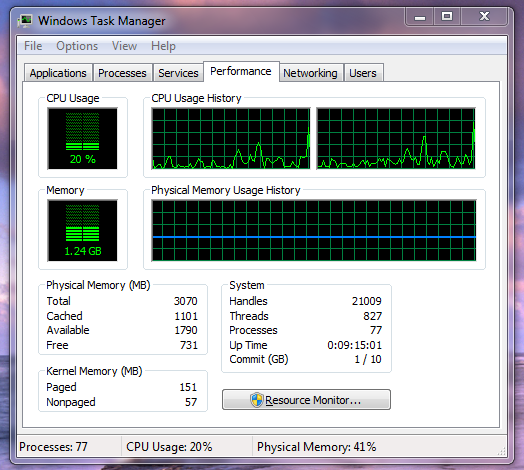This screenshot has height=470, width=524.
Task: Minimize the Task Manager window
Action: tap(420, 17)
